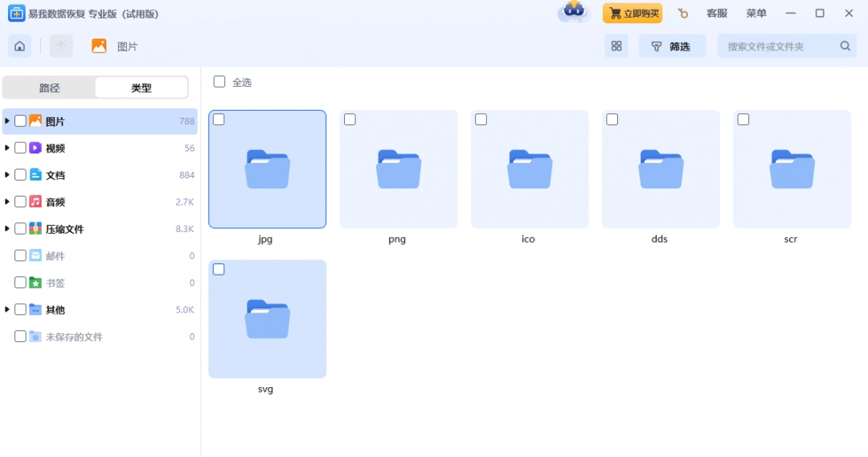Viewport: 868px width, 457px height.
Task: Tick the checkbox on png folder
Action: [x=350, y=120]
